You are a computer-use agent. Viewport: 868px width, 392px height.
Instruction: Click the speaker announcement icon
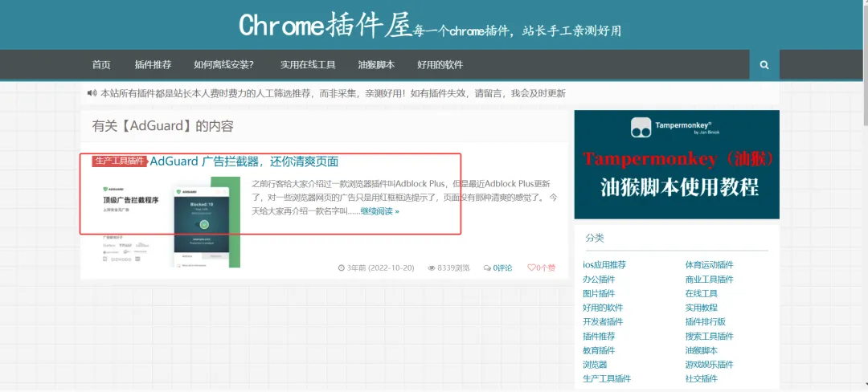(92, 93)
